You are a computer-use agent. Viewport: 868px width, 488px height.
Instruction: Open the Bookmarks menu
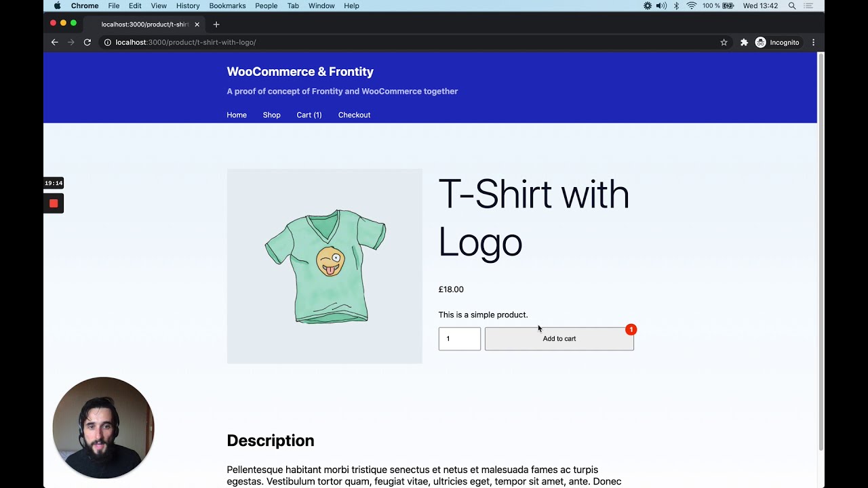pos(227,5)
